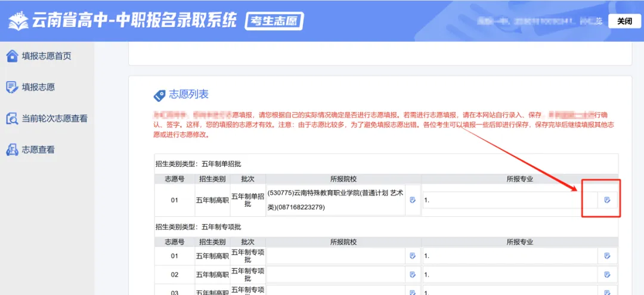Click the search-document icon beside 当前轮次志愿查看
This screenshot has height=295, width=644.
click(x=12, y=119)
